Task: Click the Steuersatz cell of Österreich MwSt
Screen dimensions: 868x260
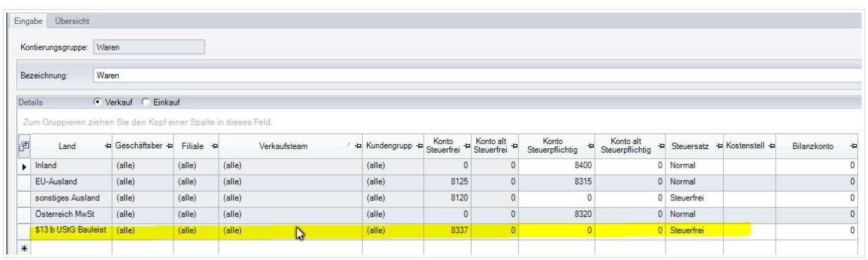Action: click(694, 214)
